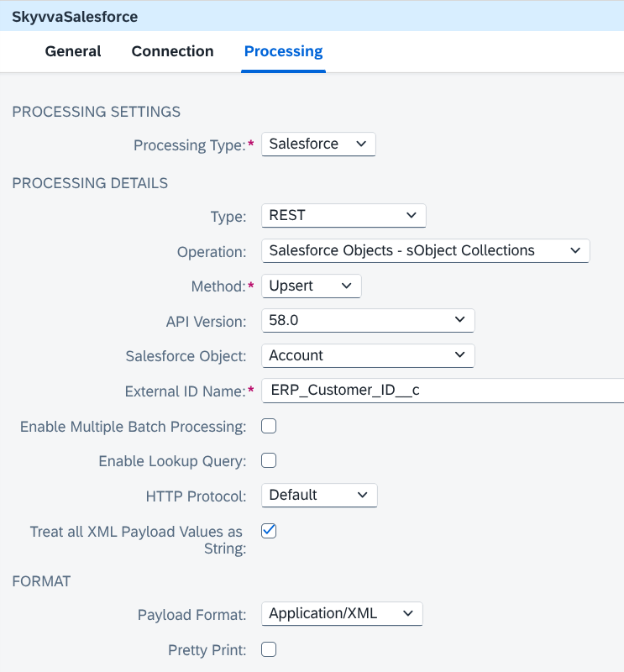Screen dimensions: 624x672
Task: Enable Multiple Batch Processing checkbox
Action: click(x=269, y=426)
